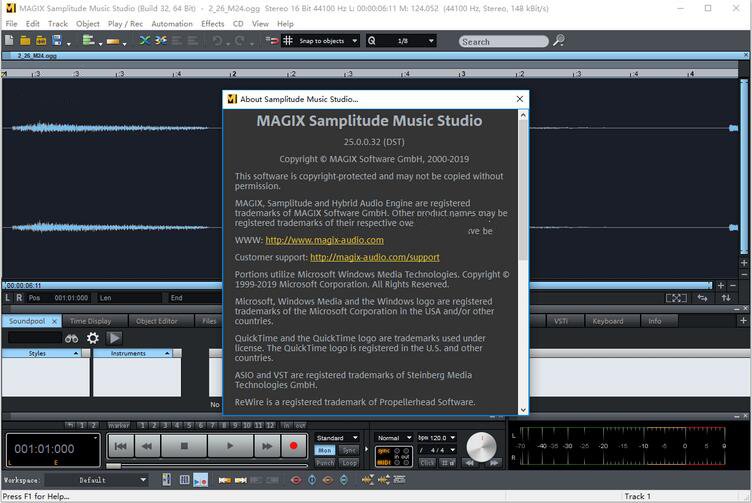Click the rewind transport button
The height and width of the screenshot is (503, 752).
click(147, 446)
